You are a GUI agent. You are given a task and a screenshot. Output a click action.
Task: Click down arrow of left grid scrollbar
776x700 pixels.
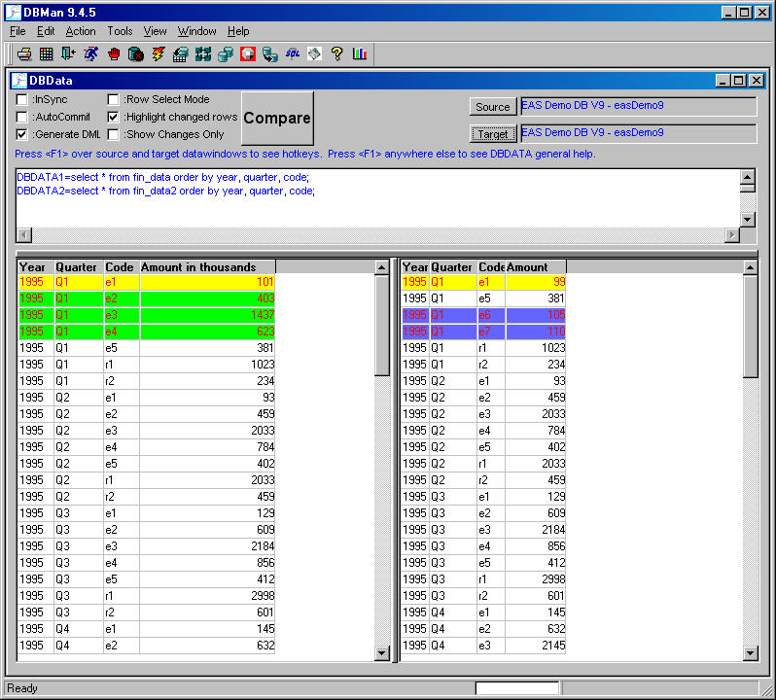coord(382,652)
